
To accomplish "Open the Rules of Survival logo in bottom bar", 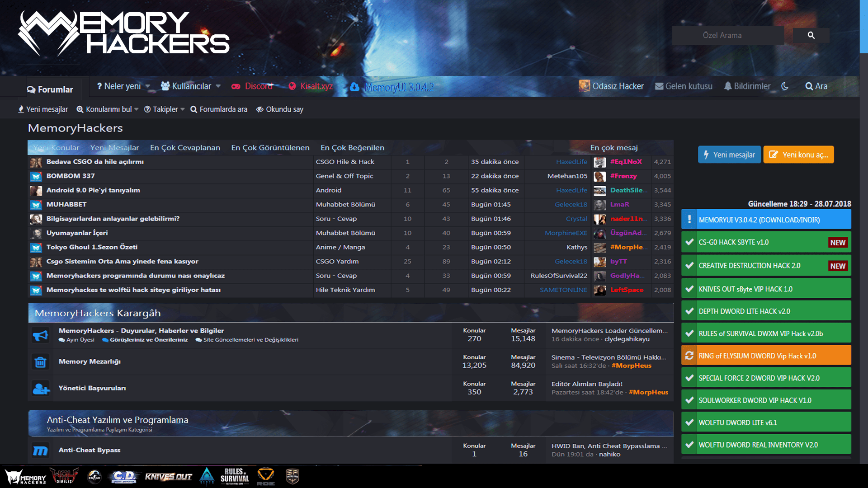I will point(235,476).
